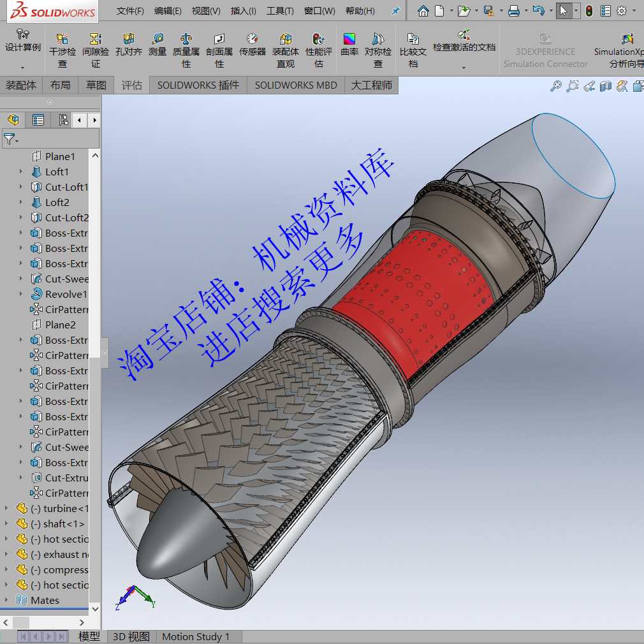Open Design Study (设计算例) tool
The image size is (644, 644).
(x=22, y=40)
